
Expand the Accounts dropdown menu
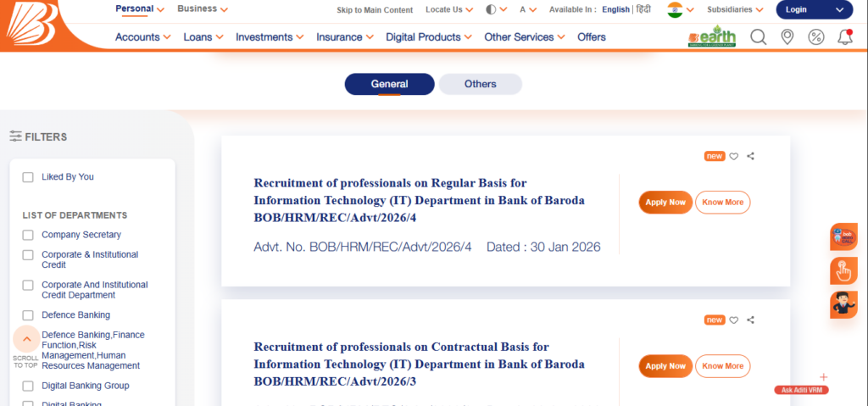[142, 37]
